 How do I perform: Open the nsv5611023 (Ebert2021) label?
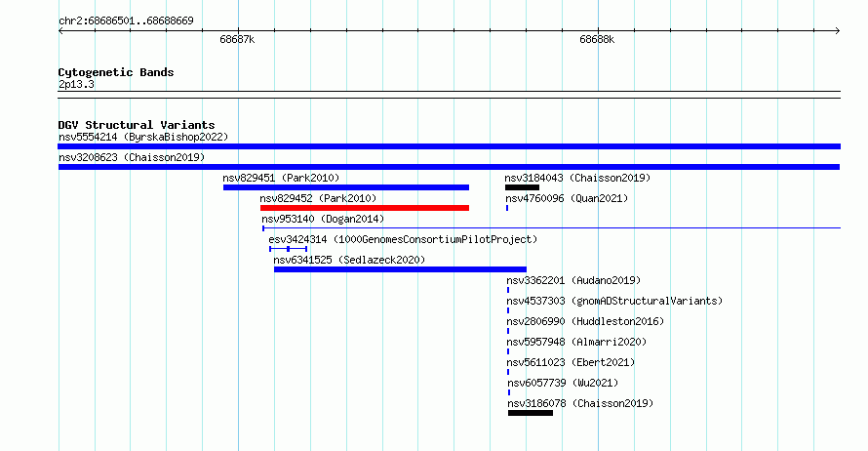(571, 362)
